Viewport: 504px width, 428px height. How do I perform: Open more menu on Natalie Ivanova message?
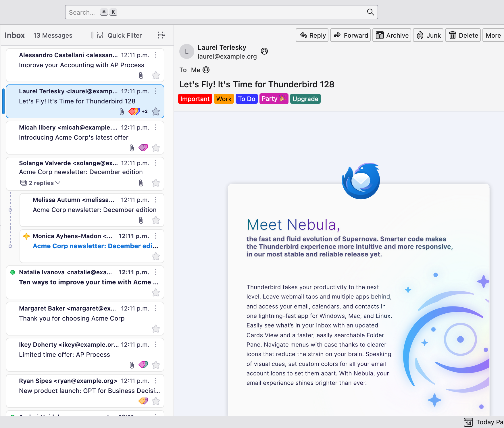point(156,272)
